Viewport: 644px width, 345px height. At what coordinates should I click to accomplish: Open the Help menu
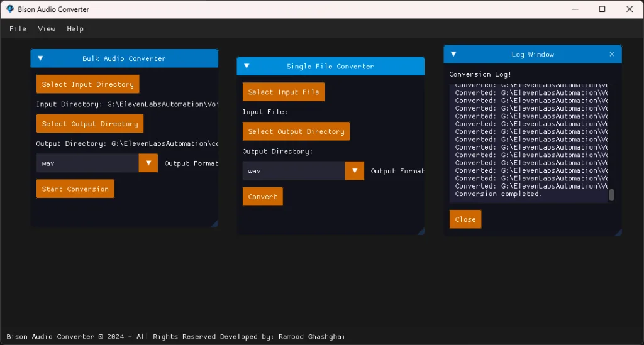75,29
